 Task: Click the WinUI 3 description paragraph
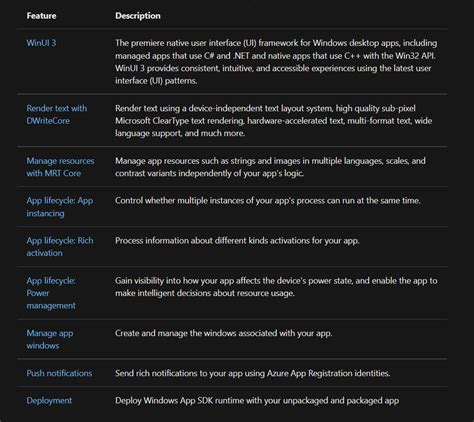(276, 62)
